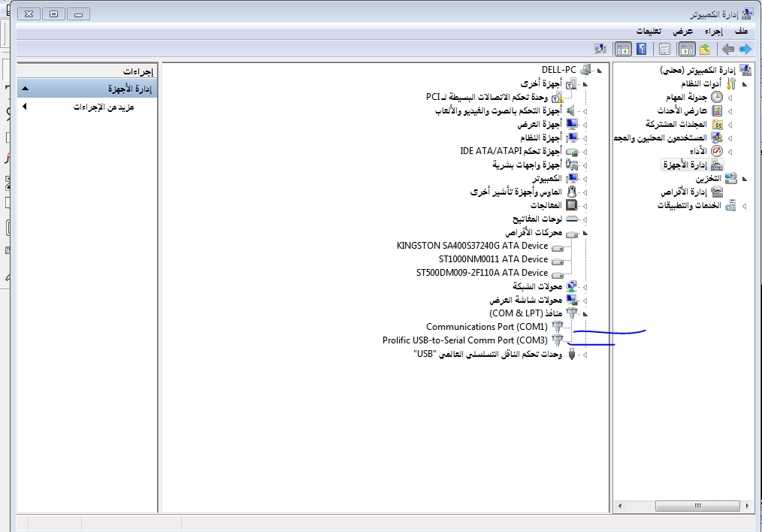Image resolution: width=762 pixels, height=532 pixels.
Task: Click the scan for hardware changes icon
Action: pos(600,50)
